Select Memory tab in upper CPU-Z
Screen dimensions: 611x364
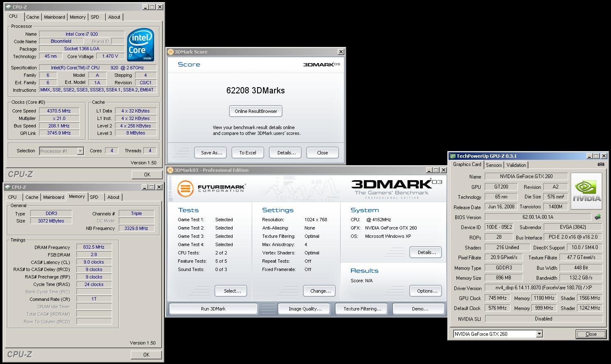click(x=78, y=17)
